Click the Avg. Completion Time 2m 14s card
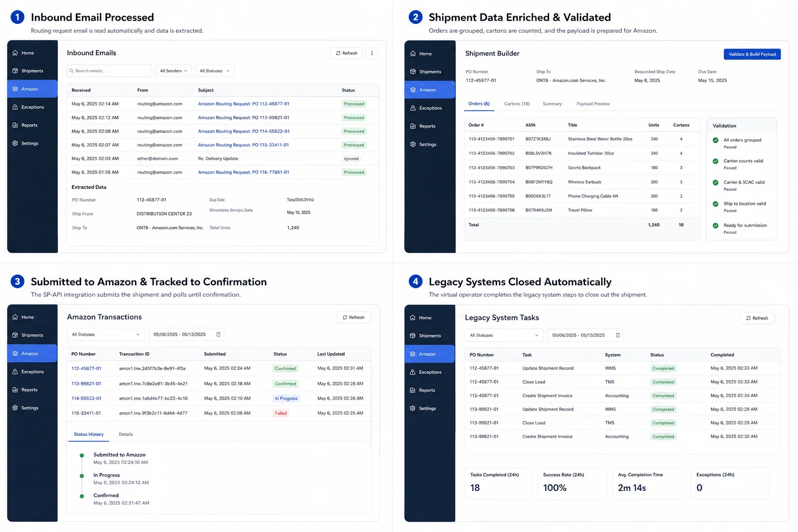 pyautogui.click(x=647, y=483)
